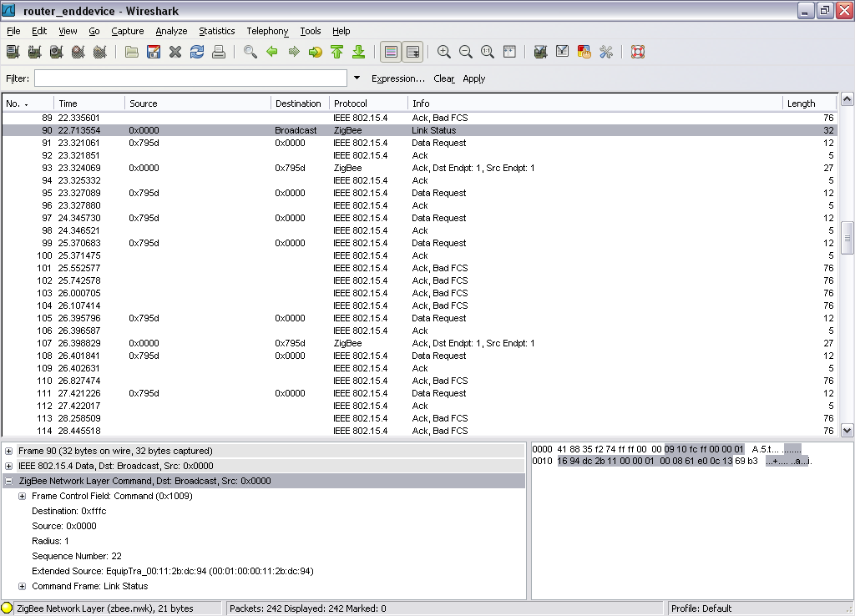Go to the last packet with the down-arrow icon
This screenshot has height=616, width=855.
point(357,51)
